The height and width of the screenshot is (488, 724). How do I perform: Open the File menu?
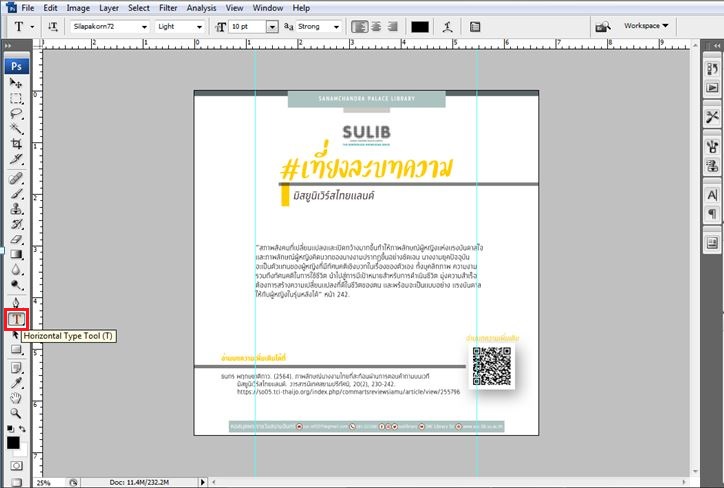pos(28,8)
